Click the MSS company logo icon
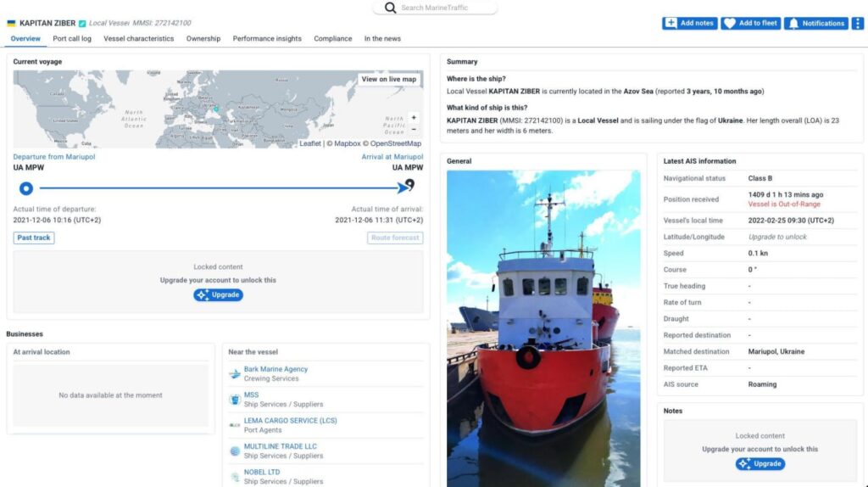Screen dimensions: 868x487 [235, 400]
